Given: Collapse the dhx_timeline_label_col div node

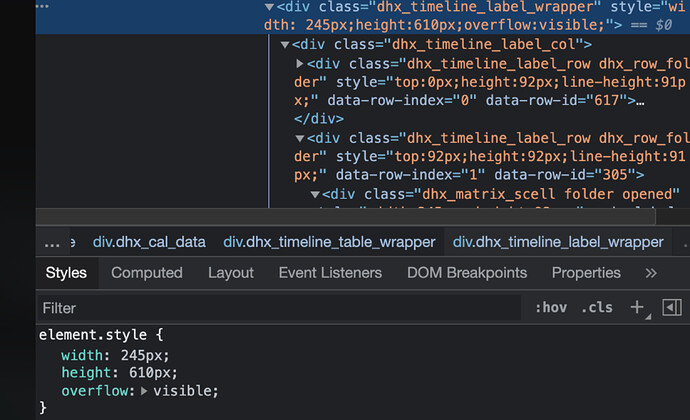Looking at the screenshot, I should 285,44.
